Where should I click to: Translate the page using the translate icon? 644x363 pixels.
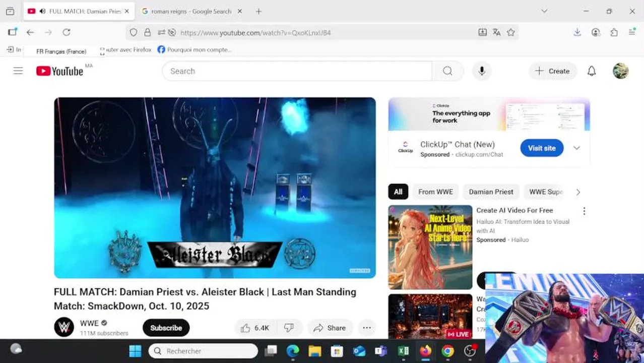click(x=497, y=32)
